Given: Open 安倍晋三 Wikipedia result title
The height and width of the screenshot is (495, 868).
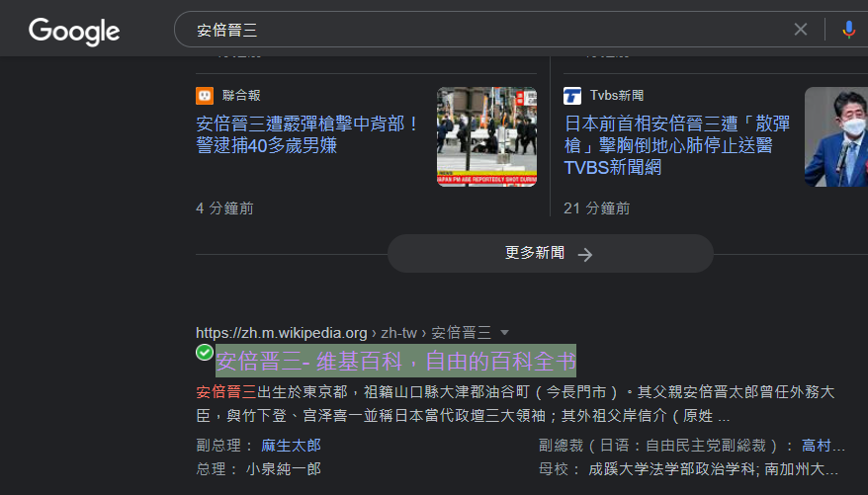Looking at the screenshot, I should pyautogui.click(x=395, y=362).
